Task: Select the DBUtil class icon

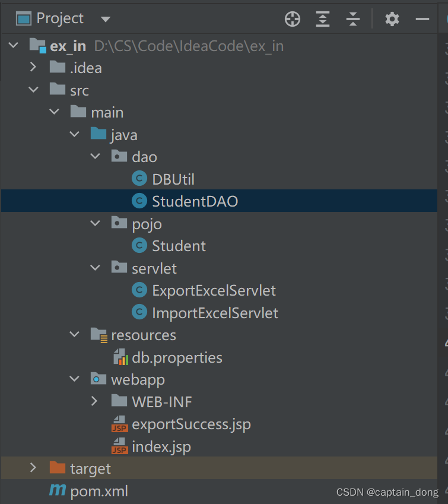Action: coord(139,179)
